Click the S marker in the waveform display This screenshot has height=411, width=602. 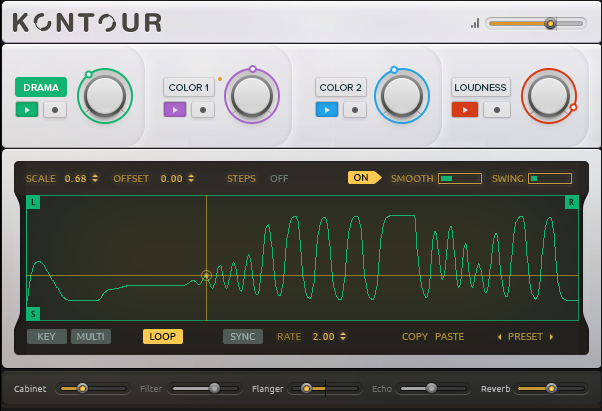point(33,314)
